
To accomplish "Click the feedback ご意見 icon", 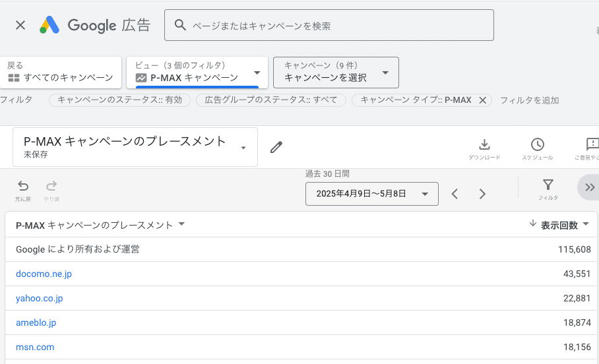I will coord(592,144).
